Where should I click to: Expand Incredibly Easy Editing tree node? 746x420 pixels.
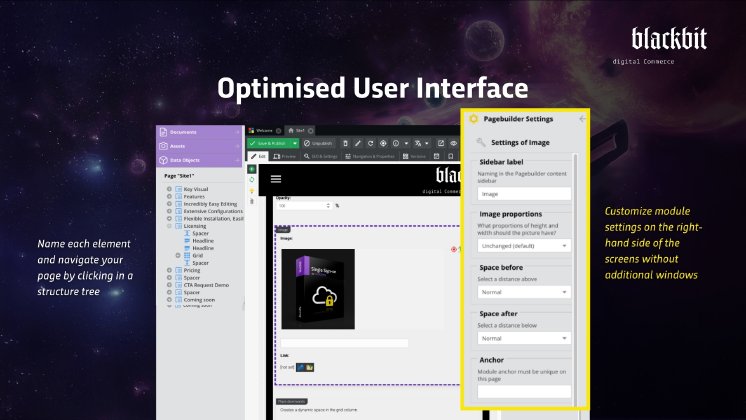coord(169,204)
